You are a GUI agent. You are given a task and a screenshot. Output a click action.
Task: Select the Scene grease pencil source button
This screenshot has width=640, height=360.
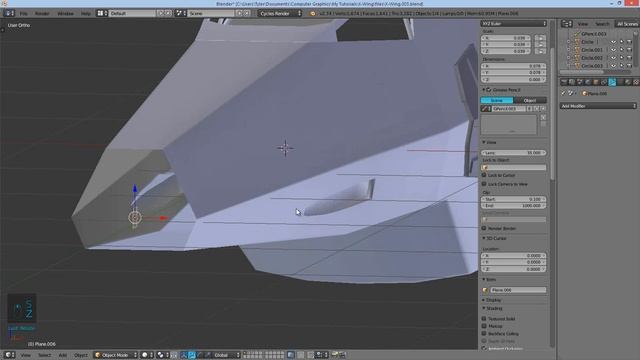[497, 100]
